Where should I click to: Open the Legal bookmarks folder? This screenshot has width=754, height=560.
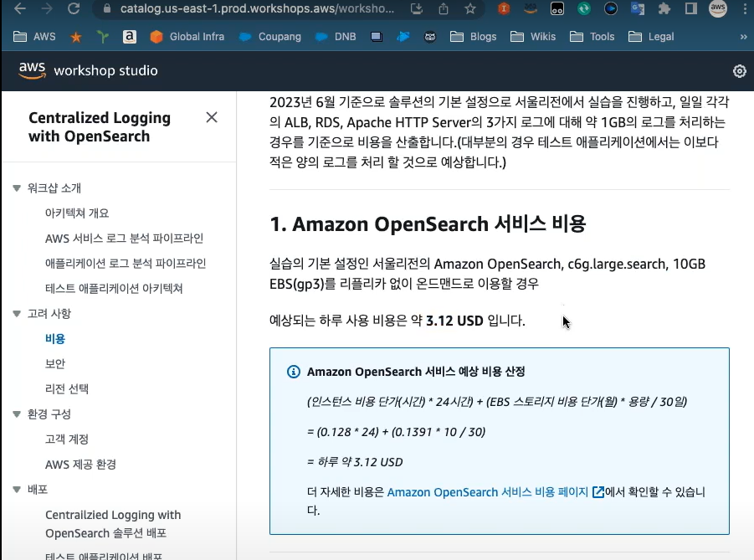652,37
